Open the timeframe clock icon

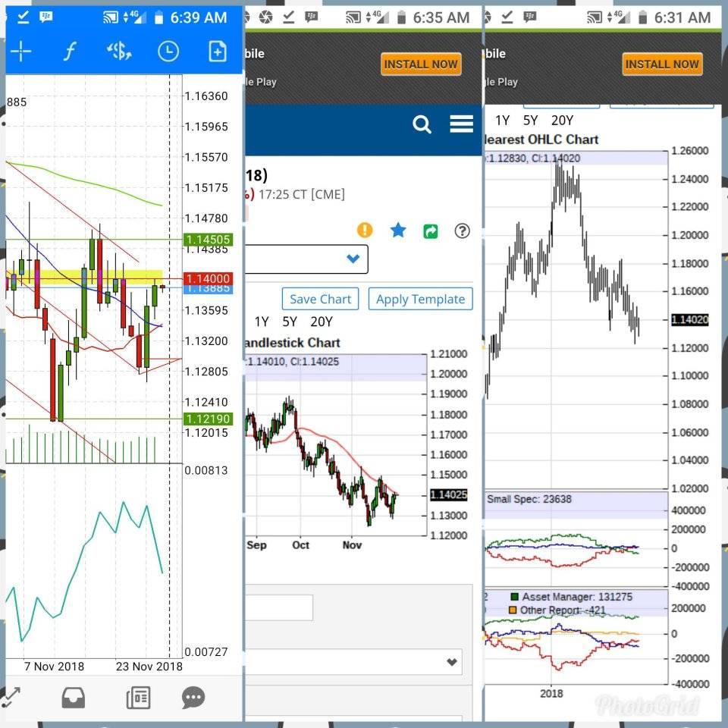click(168, 51)
